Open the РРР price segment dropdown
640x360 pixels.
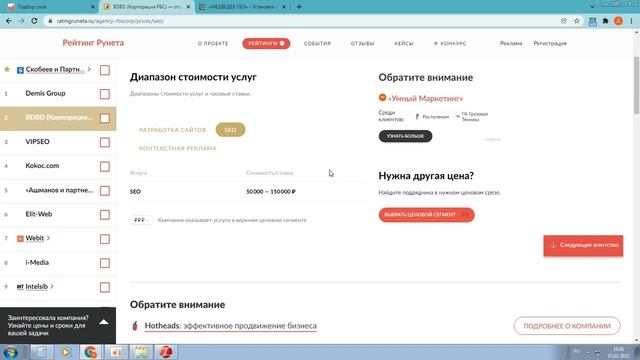tap(141, 220)
